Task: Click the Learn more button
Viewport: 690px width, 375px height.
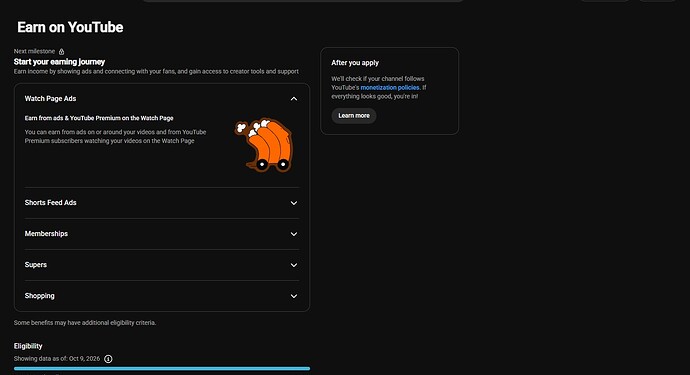Action: click(354, 116)
